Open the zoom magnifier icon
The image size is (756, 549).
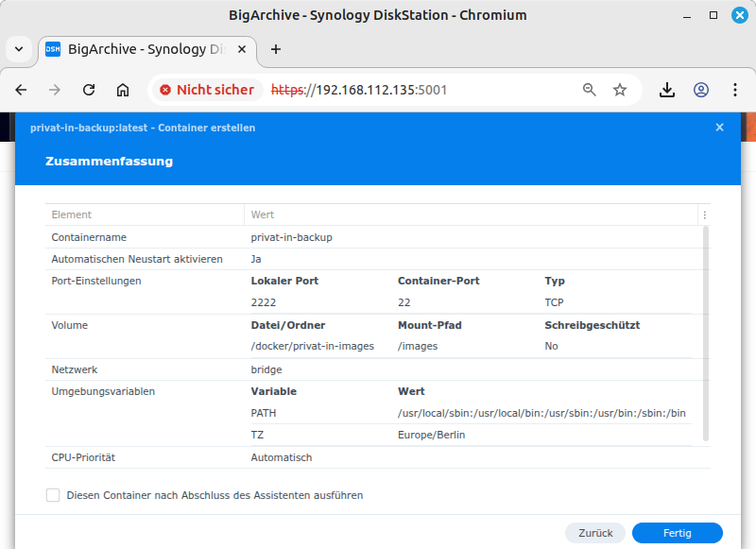coord(590,90)
